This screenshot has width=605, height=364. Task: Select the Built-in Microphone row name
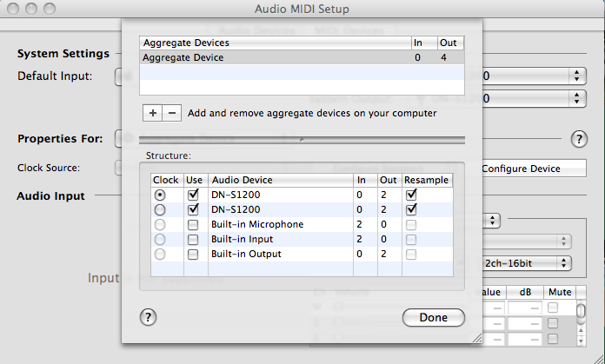point(257,224)
